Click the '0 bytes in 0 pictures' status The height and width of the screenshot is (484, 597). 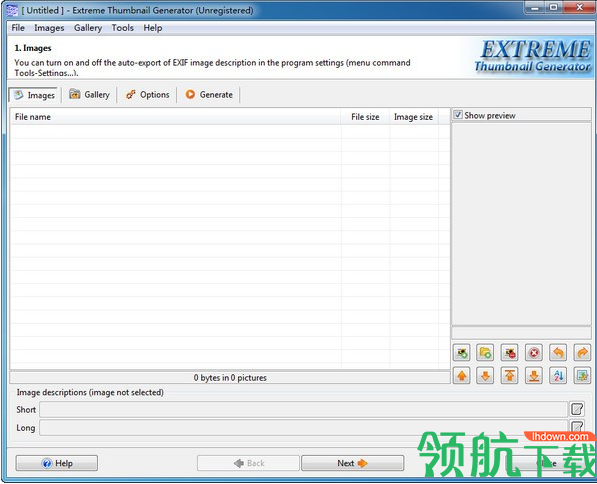click(x=230, y=378)
